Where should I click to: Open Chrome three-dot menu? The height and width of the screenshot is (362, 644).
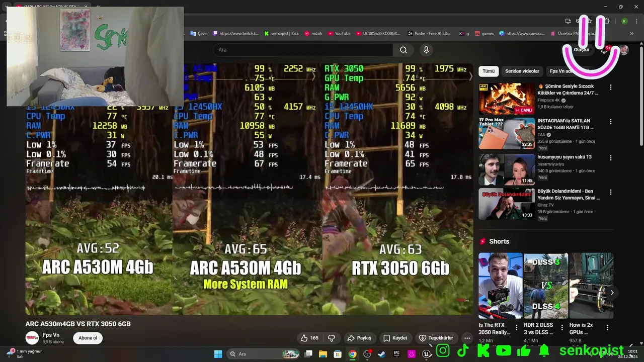click(x=636, y=21)
